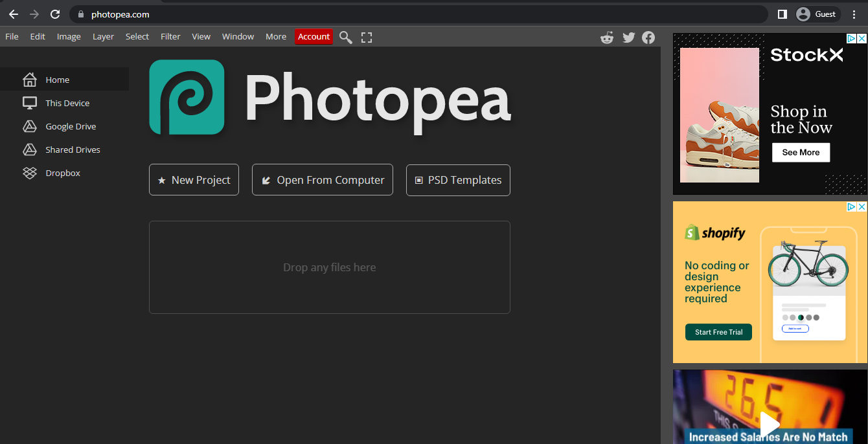Viewport: 868px width, 444px height.
Task: Open the Chrome three-dot menu
Action: (854, 14)
